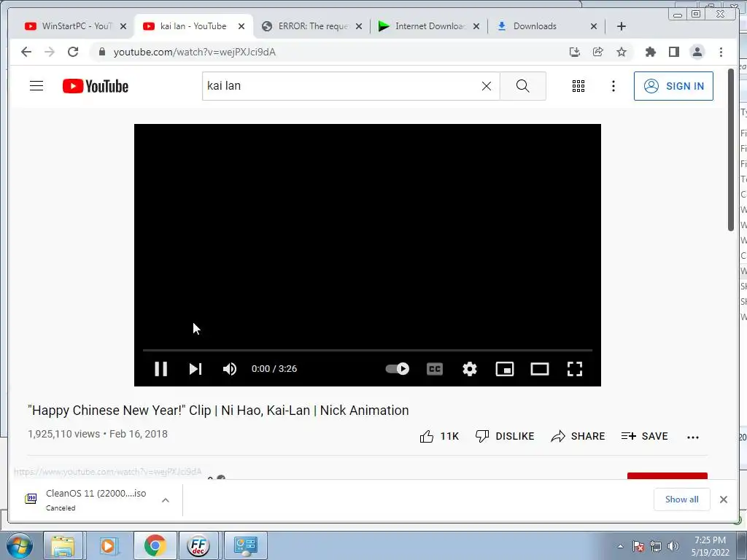The width and height of the screenshot is (747, 560).
Task: Open the YouTube hamburger guide menu
Action: tap(36, 86)
